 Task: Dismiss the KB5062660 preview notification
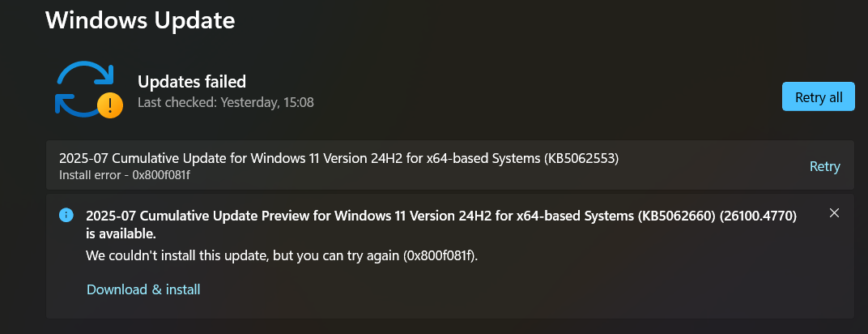[x=834, y=212]
